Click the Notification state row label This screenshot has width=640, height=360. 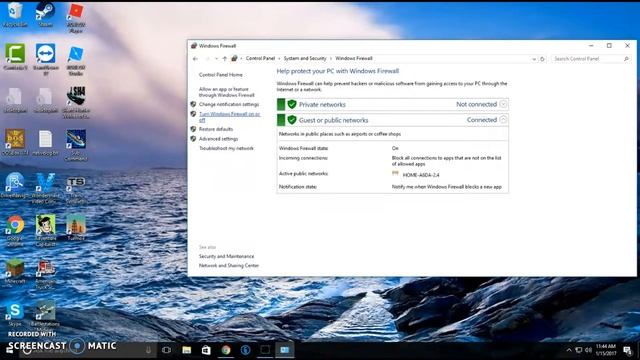pos(298,187)
